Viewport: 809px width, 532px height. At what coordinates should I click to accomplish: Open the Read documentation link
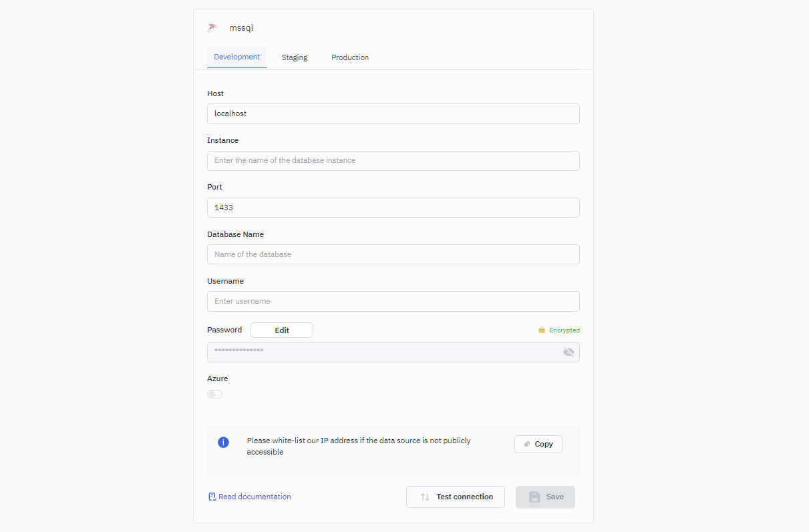(255, 497)
